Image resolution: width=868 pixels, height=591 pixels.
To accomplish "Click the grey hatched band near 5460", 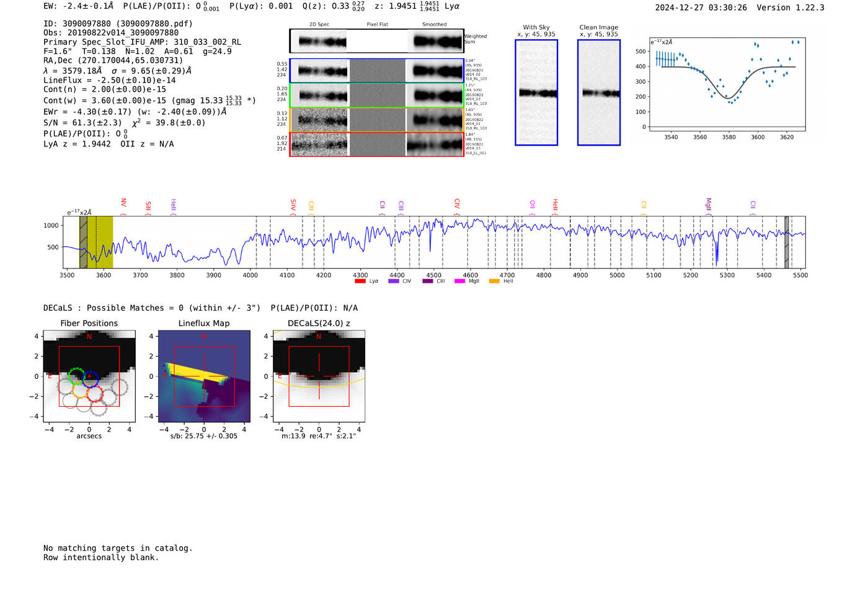I will coord(787,242).
